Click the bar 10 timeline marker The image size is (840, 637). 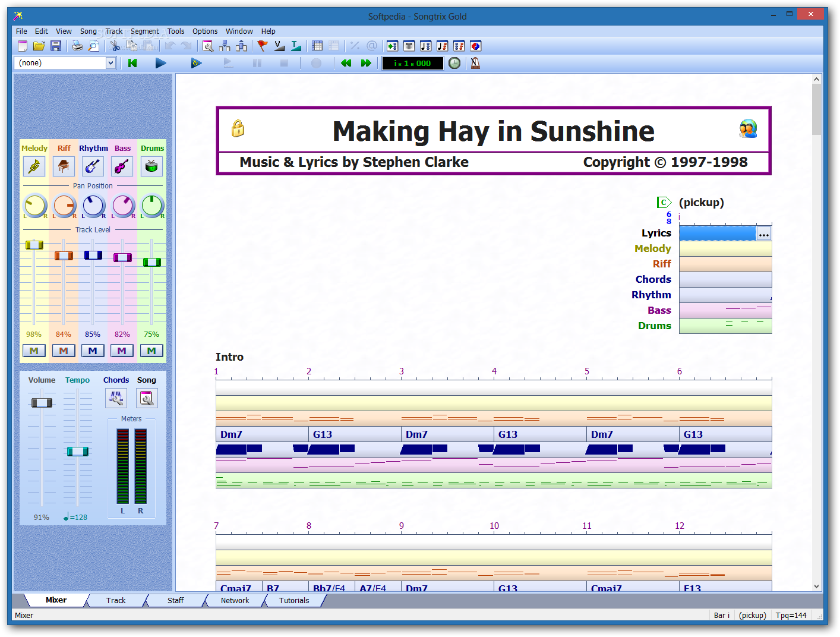494,526
